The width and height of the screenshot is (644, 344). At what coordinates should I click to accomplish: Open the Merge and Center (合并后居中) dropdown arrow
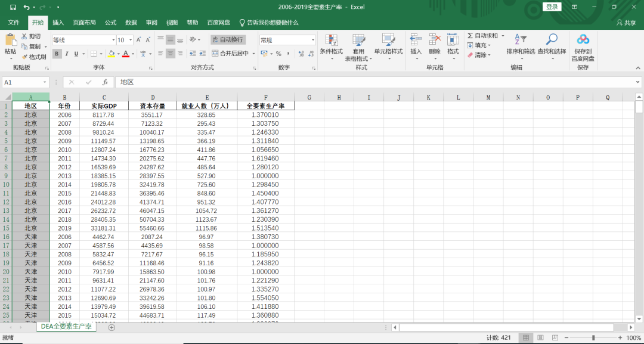tap(253, 54)
